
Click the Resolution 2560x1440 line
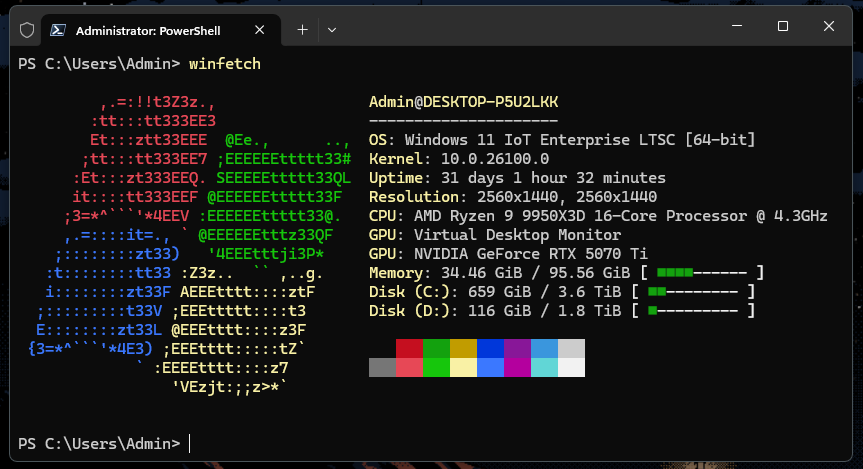click(x=513, y=197)
